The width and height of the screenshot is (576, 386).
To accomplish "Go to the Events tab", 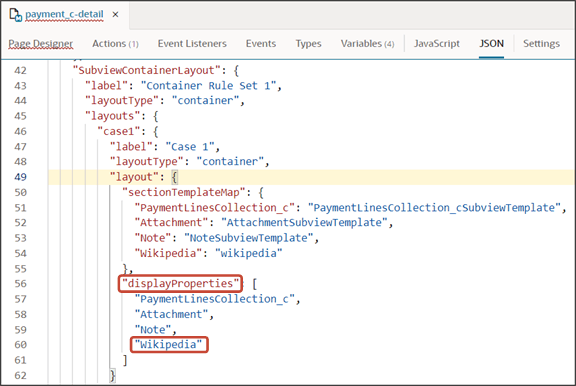I will (x=261, y=43).
